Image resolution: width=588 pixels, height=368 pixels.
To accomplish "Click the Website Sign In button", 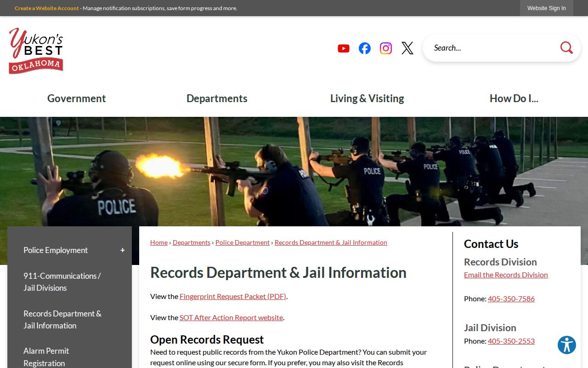I will [547, 8].
